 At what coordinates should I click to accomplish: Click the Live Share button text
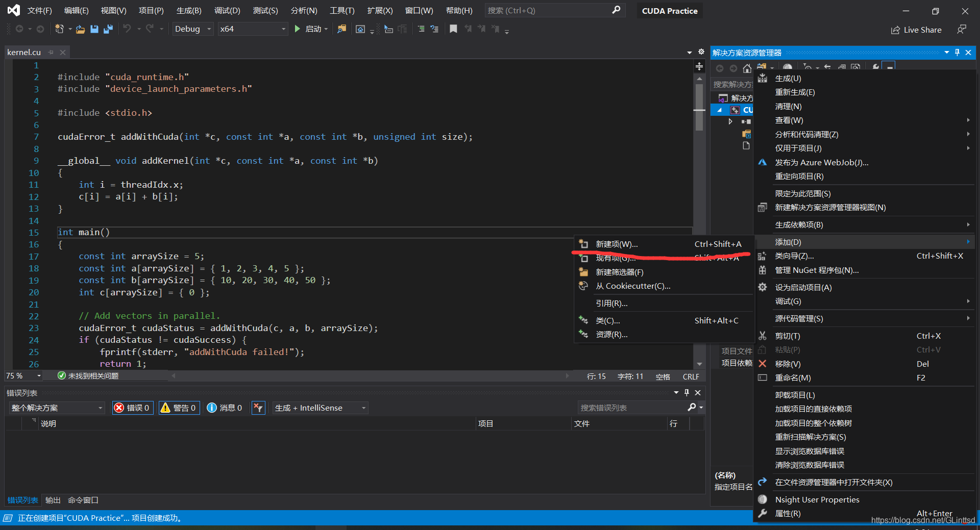[x=922, y=30]
